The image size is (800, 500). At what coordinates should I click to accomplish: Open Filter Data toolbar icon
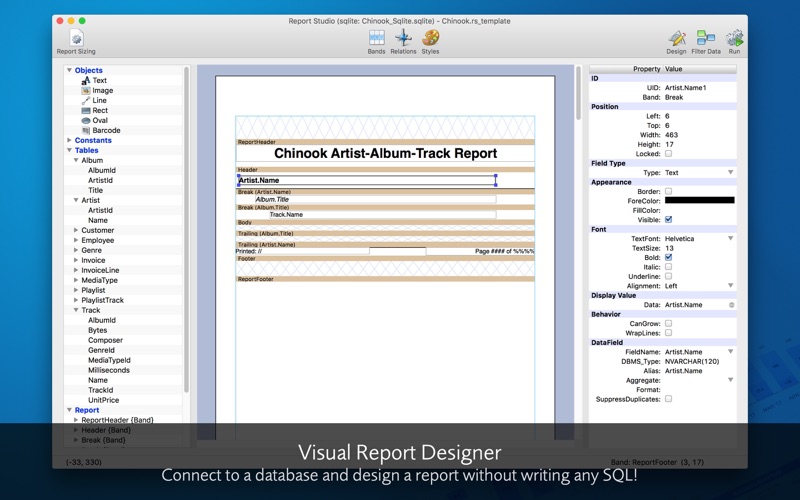706,42
